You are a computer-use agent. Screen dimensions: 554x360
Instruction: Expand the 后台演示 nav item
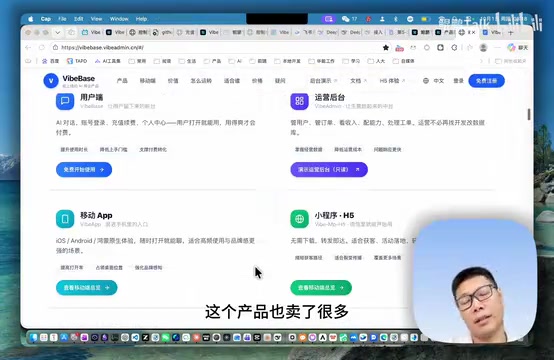pos(323,81)
